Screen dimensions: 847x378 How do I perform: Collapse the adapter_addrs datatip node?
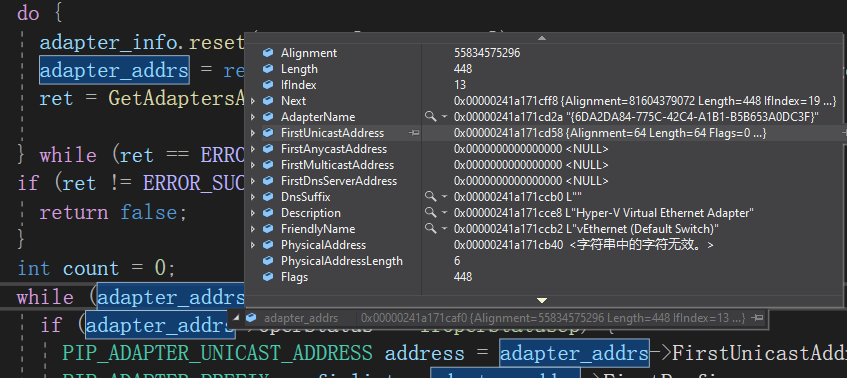(x=237, y=317)
